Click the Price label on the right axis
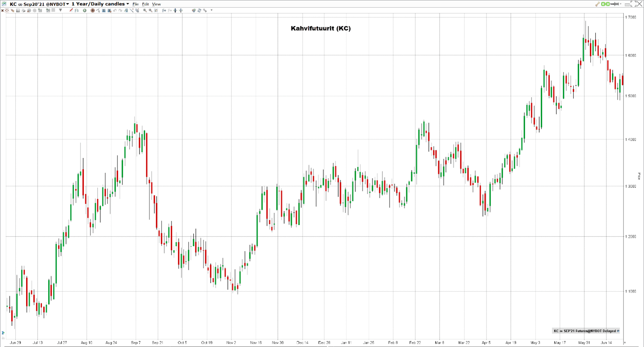644x347 pixels. (x=639, y=176)
